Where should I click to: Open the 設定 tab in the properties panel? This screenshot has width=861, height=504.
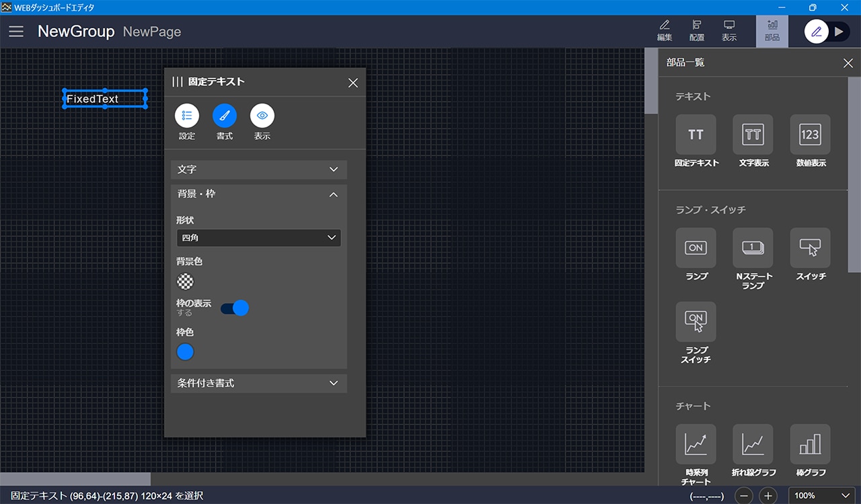point(187,116)
